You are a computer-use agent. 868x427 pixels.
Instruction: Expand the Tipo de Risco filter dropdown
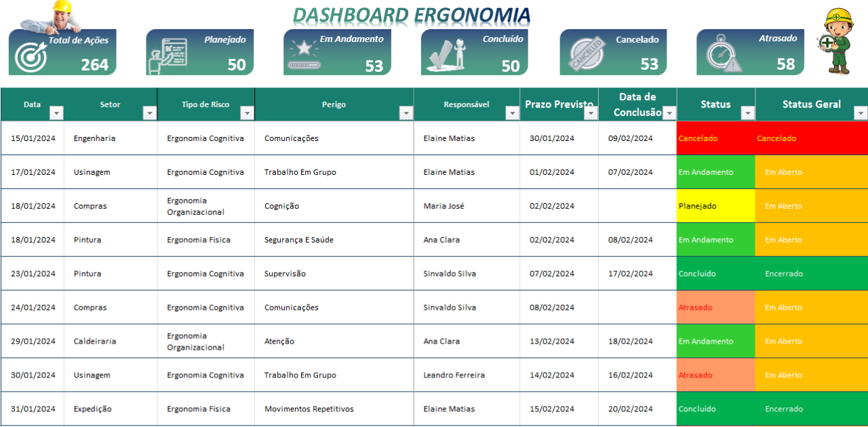click(247, 113)
